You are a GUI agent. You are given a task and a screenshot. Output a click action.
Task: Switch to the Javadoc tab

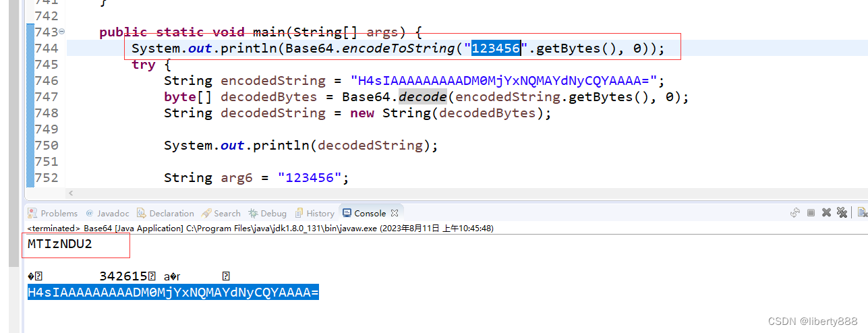[107, 213]
